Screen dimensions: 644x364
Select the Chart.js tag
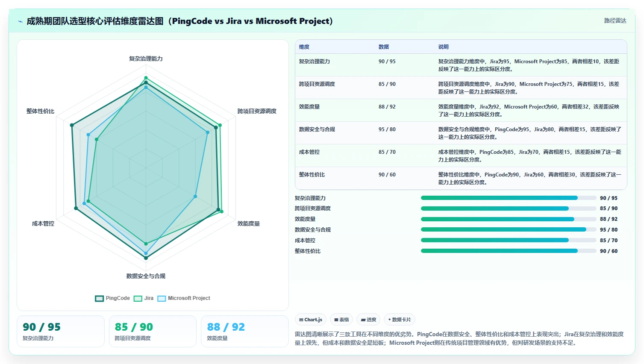[x=311, y=320]
